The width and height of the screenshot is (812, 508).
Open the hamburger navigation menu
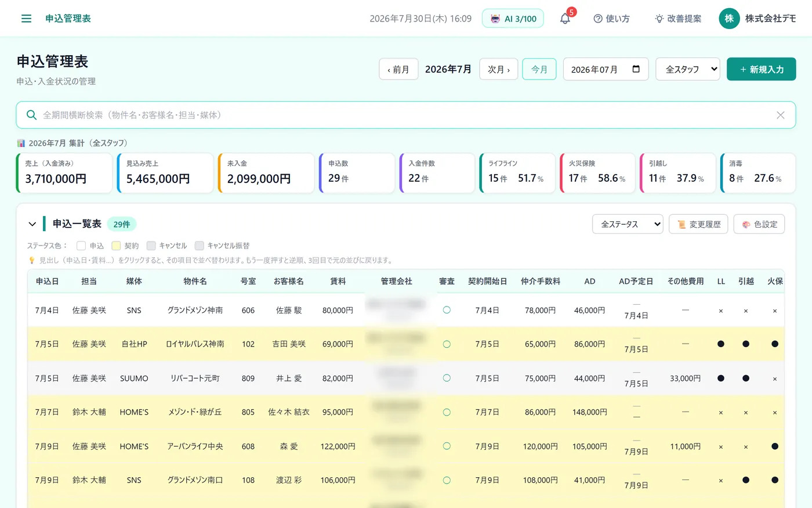click(x=26, y=19)
